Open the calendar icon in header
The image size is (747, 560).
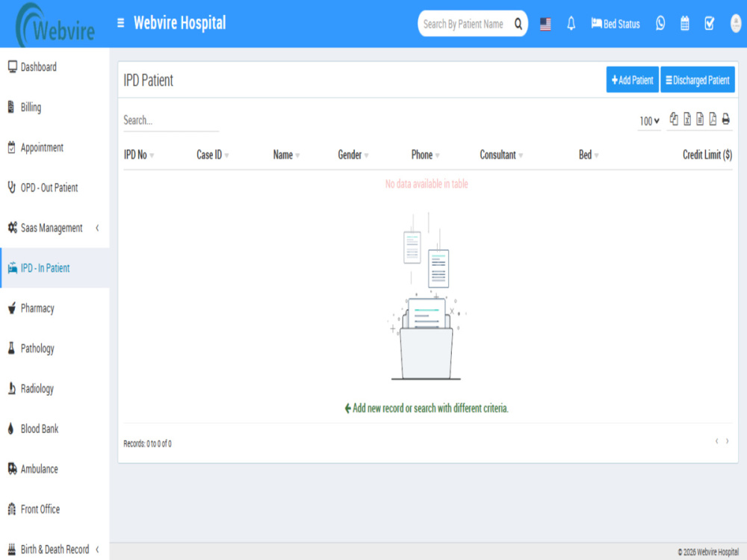(684, 23)
